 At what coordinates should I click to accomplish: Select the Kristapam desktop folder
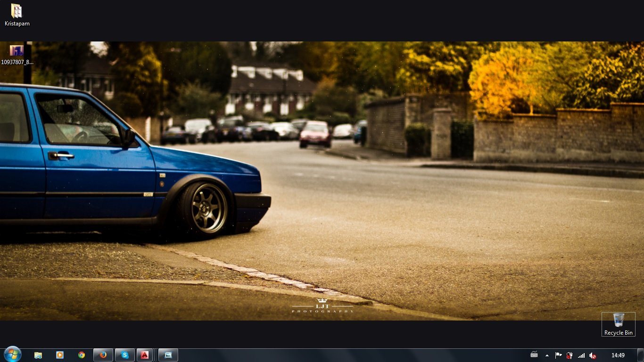[x=17, y=15]
